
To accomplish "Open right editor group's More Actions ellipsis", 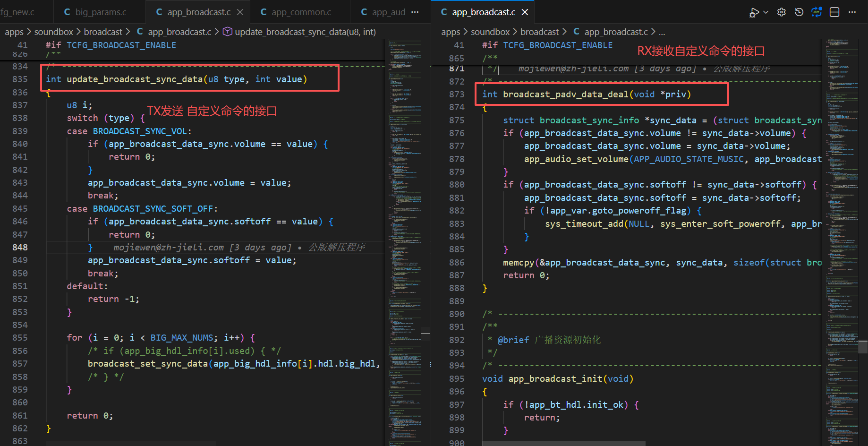I will (852, 12).
